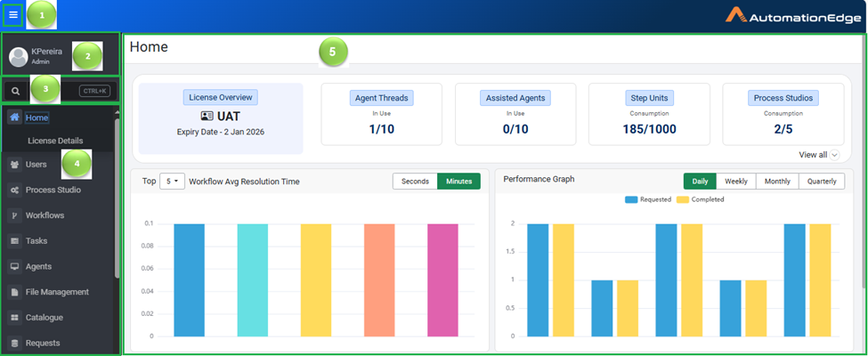Click into the sidebar search field
The height and width of the screenshot is (356, 868).
52,91
